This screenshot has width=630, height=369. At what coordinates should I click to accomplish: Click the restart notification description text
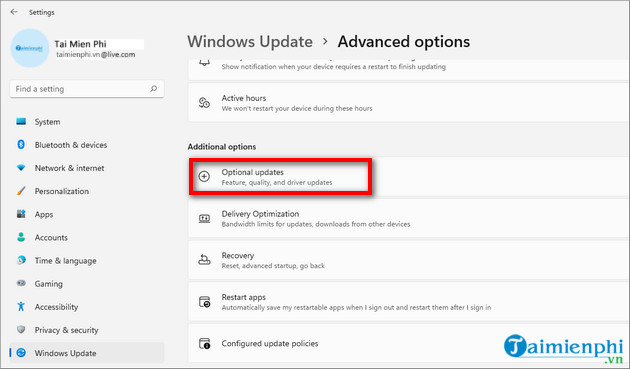tap(333, 67)
